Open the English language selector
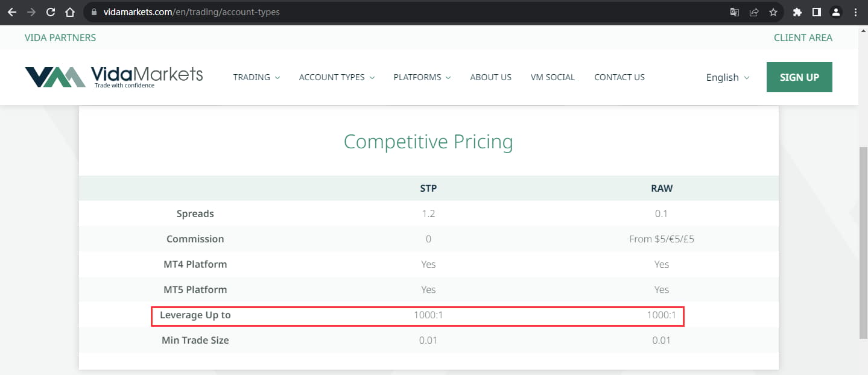The height and width of the screenshot is (375, 868). click(x=728, y=77)
